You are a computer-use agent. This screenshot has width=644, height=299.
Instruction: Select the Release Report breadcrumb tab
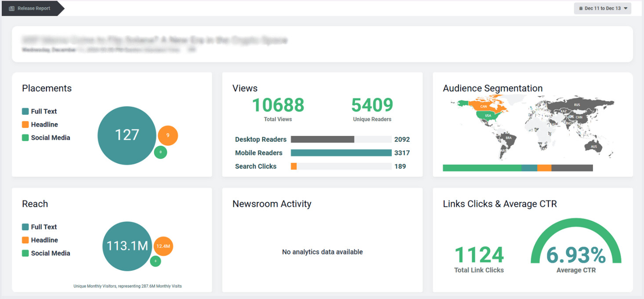[33, 8]
